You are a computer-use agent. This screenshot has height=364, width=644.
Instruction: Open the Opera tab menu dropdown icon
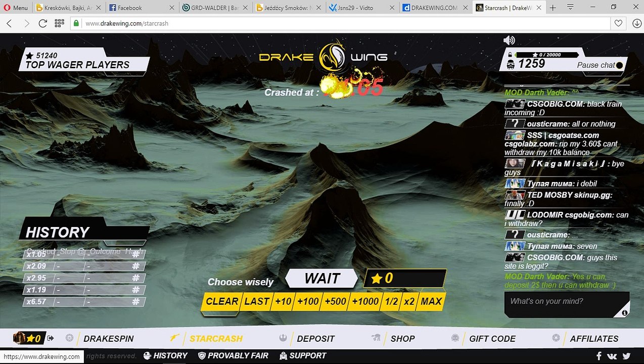570,8
